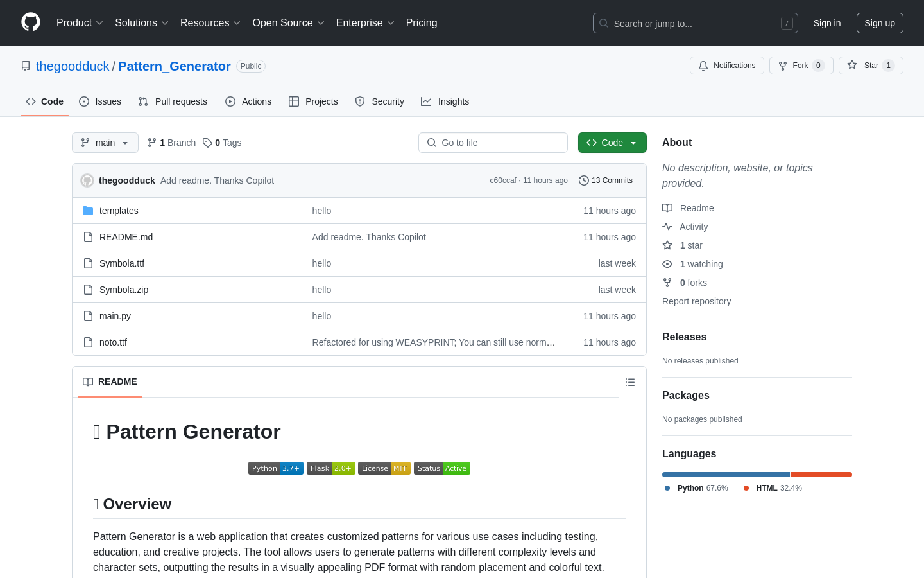Click the book icon next to Readme
Image resolution: width=924 pixels, height=578 pixels.
tap(667, 208)
